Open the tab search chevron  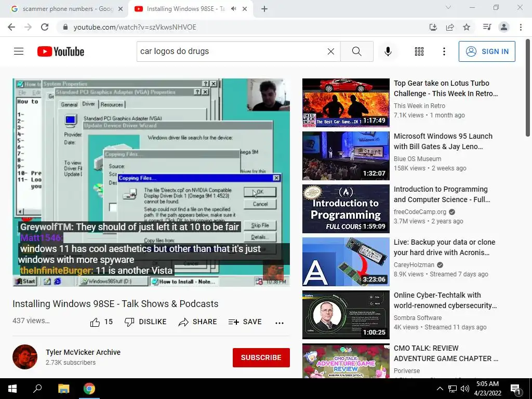(x=448, y=7)
